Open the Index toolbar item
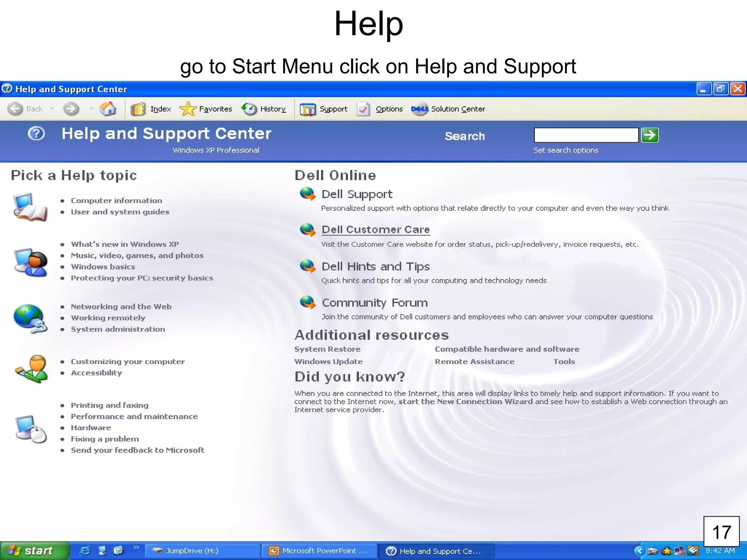The height and width of the screenshot is (560, 747). point(151,109)
